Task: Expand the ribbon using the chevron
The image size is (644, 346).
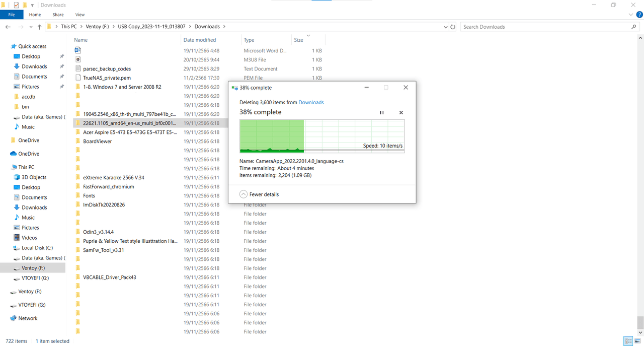Action: pos(631,15)
